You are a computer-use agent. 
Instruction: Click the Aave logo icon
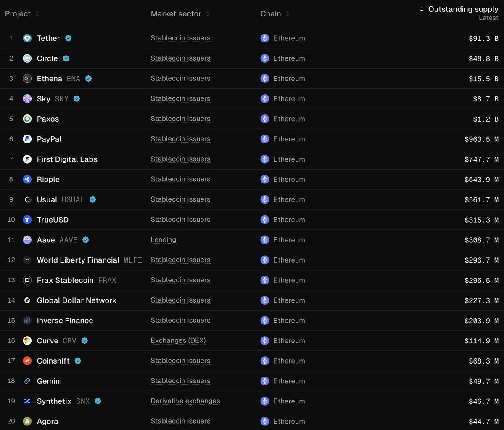pyautogui.click(x=27, y=240)
